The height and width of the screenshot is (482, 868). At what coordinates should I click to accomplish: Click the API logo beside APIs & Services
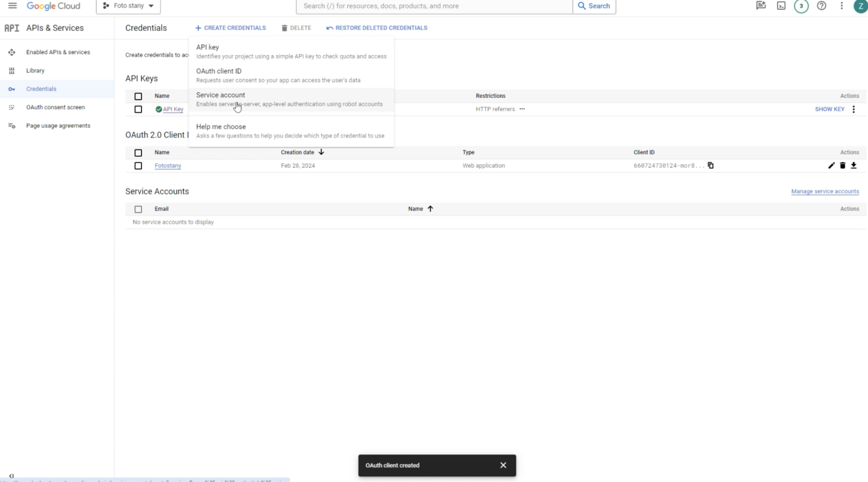[12, 28]
